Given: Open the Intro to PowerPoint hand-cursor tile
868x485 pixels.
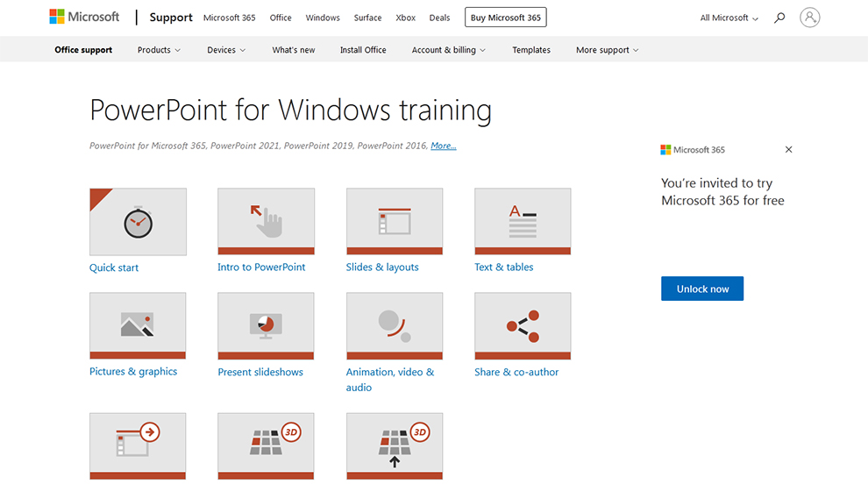Looking at the screenshot, I should click(267, 221).
